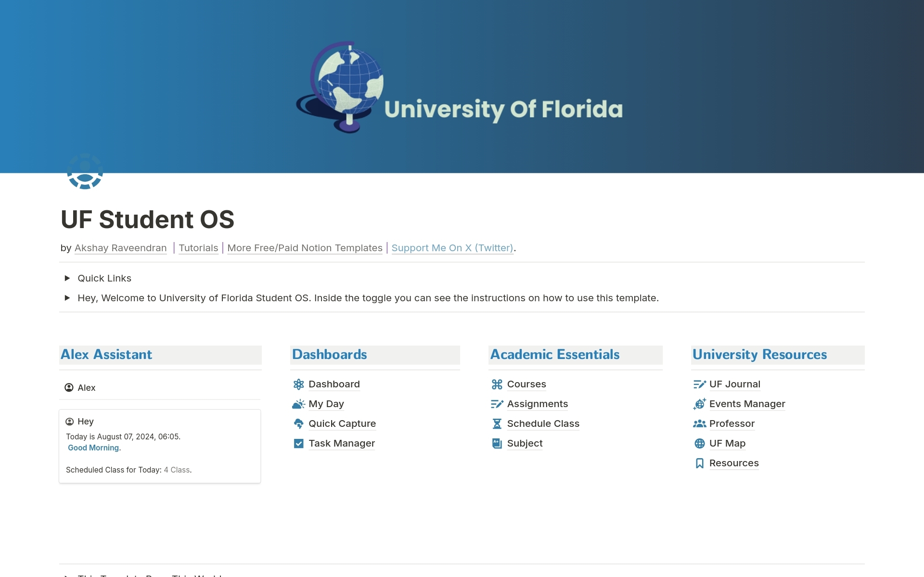Open the Tutorials link
The height and width of the screenshot is (577, 924).
tap(198, 248)
